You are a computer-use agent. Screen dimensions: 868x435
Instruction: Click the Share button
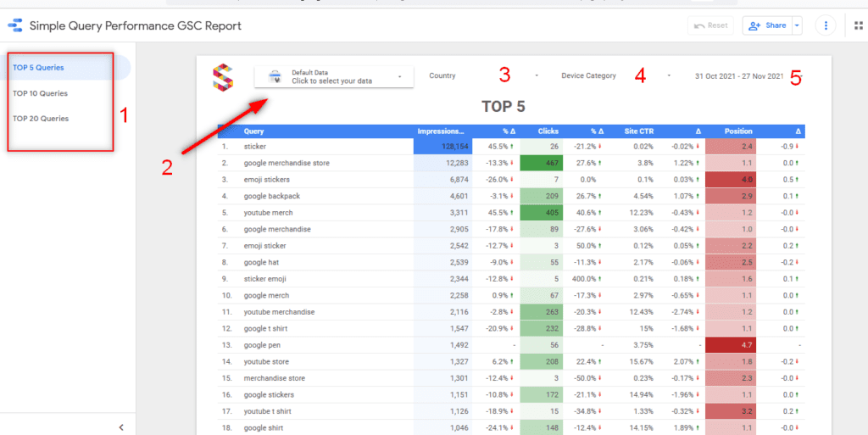(x=766, y=25)
